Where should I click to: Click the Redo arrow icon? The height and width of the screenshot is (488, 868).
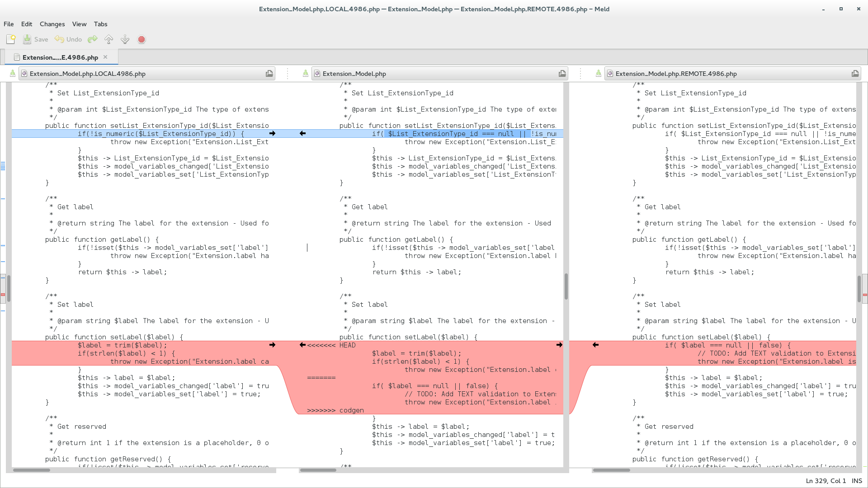point(92,39)
